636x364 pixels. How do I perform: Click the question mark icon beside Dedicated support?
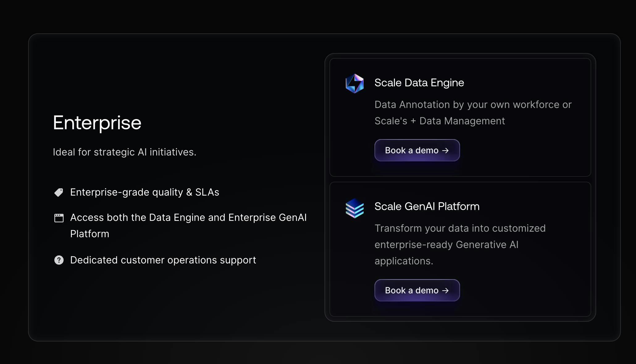click(59, 260)
